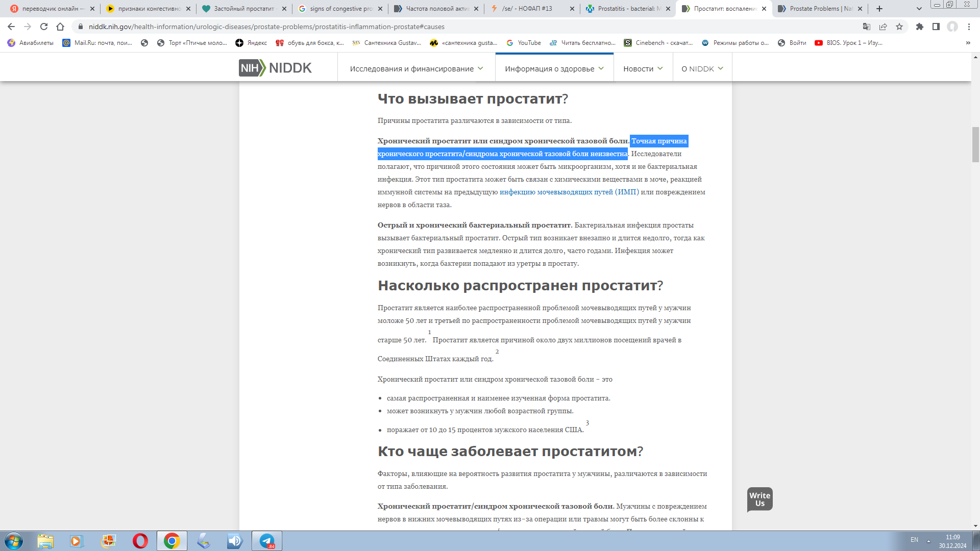Click the Write Us button
Screen dimensions: 980x551
pyautogui.click(x=759, y=499)
